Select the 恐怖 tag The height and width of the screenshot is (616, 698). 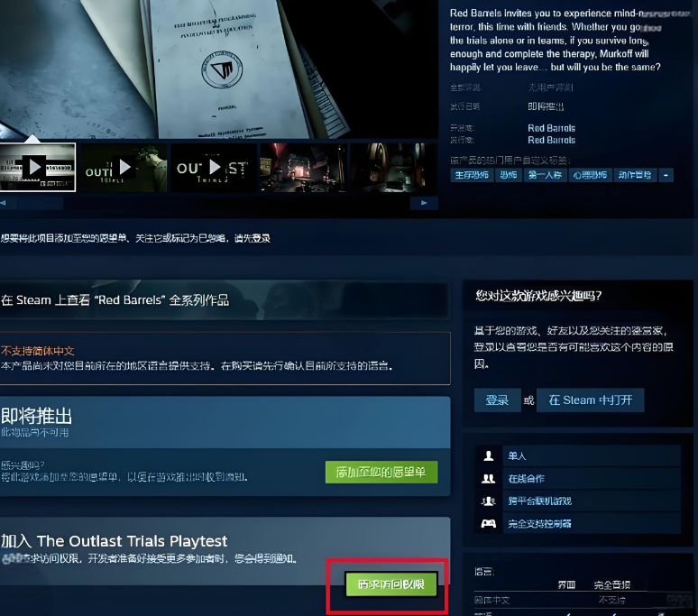pos(508,175)
